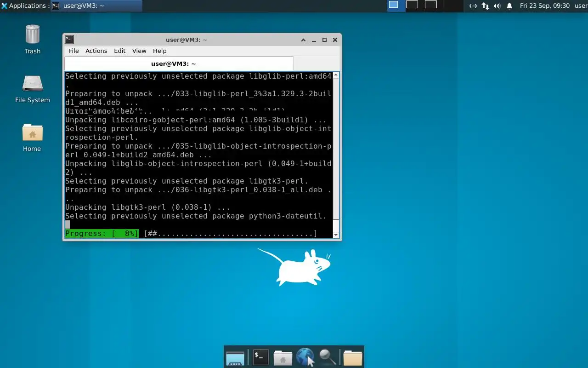This screenshot has height=368, width=588.
Task: Click text 'Preparing to unpack .../036-libgtk3-perl_0.038-1_all.deb'
Action: click(193, 190)
